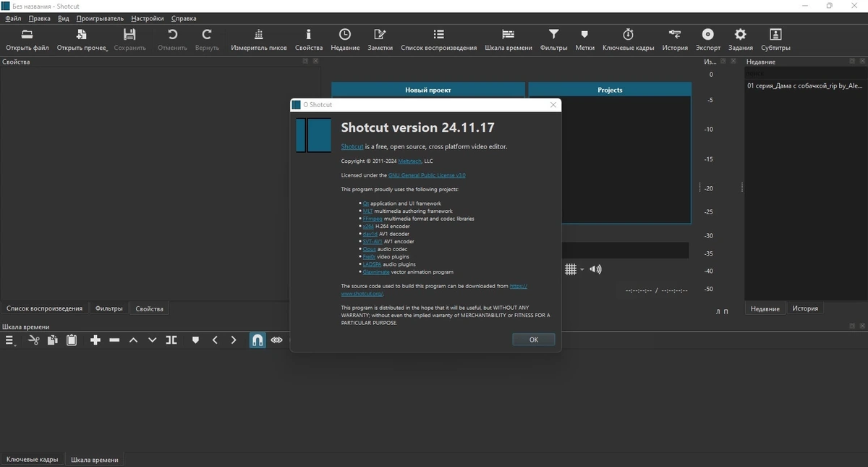Open the Ключевые кадры keyframes toolbar button
Viewport: 868px width, 467px height.
628,40
